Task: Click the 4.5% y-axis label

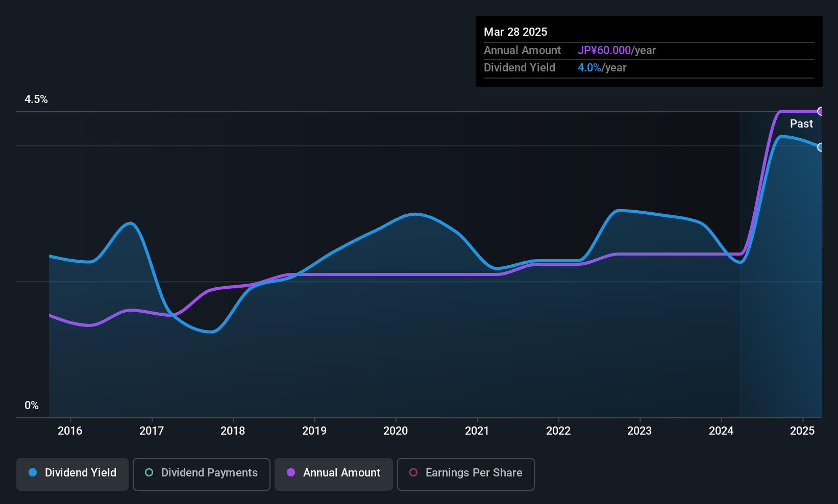Action: [x=36, y=99]
